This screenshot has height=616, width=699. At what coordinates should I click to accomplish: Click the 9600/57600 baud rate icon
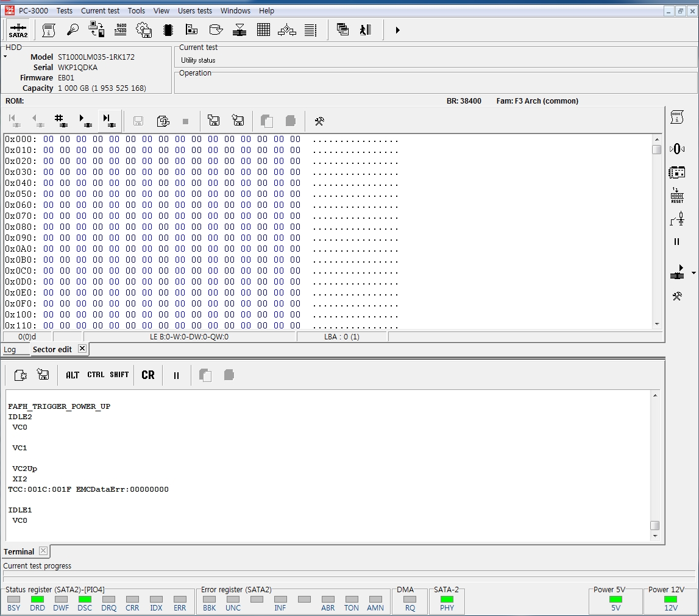121,30
